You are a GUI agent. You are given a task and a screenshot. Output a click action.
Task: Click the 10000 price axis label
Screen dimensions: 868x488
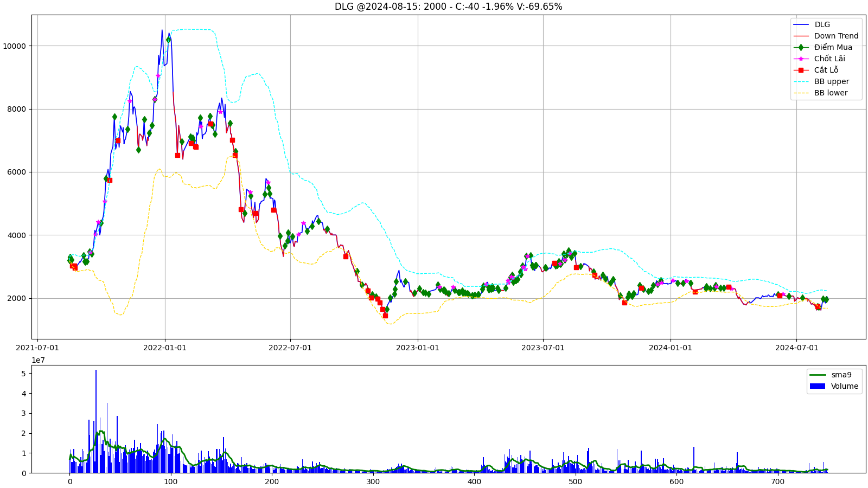[x=14, y=46]
